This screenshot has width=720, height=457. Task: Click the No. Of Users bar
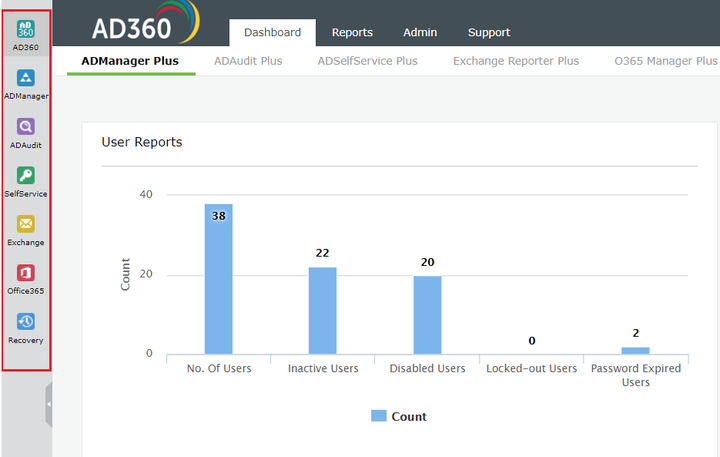coord(219,279)
